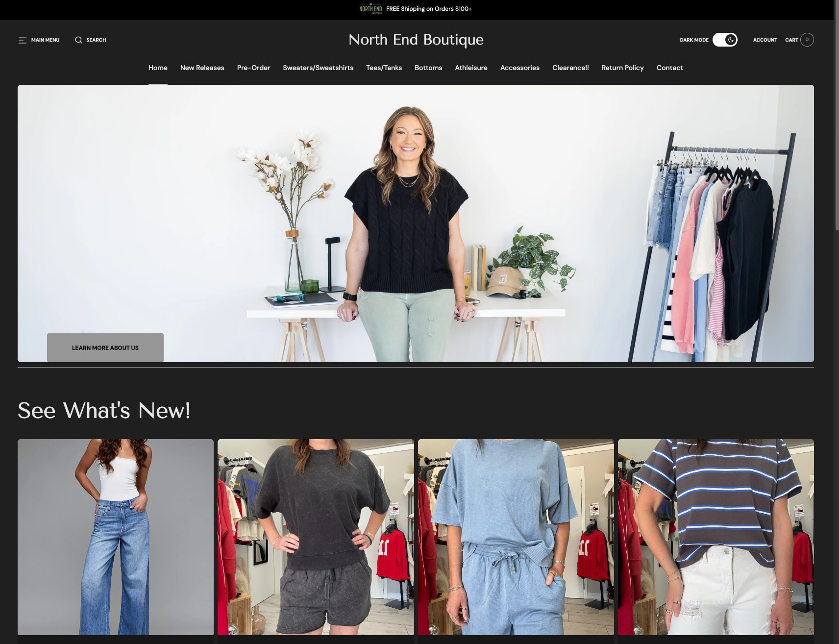
Task: Click the hero banner image of woman
Action: pyautogui.click(x=416, y=223)
